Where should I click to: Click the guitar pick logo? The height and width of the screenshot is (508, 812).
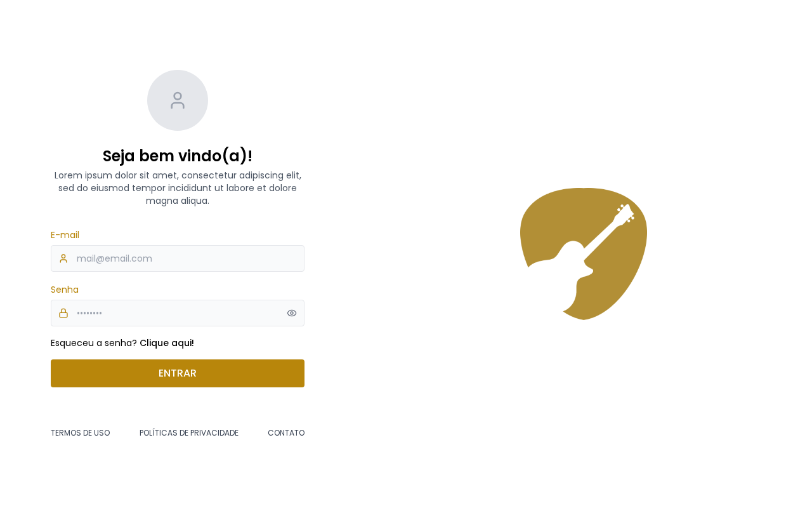584,254
